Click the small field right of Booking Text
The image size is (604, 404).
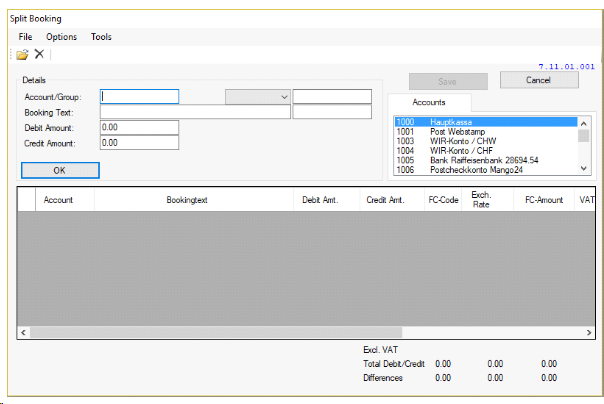[332, 112]
